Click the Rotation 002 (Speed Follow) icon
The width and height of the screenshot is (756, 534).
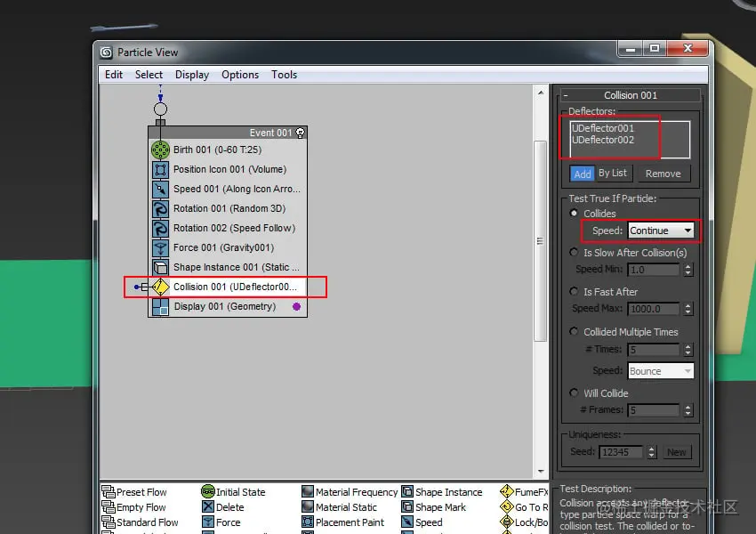[160, 228]
